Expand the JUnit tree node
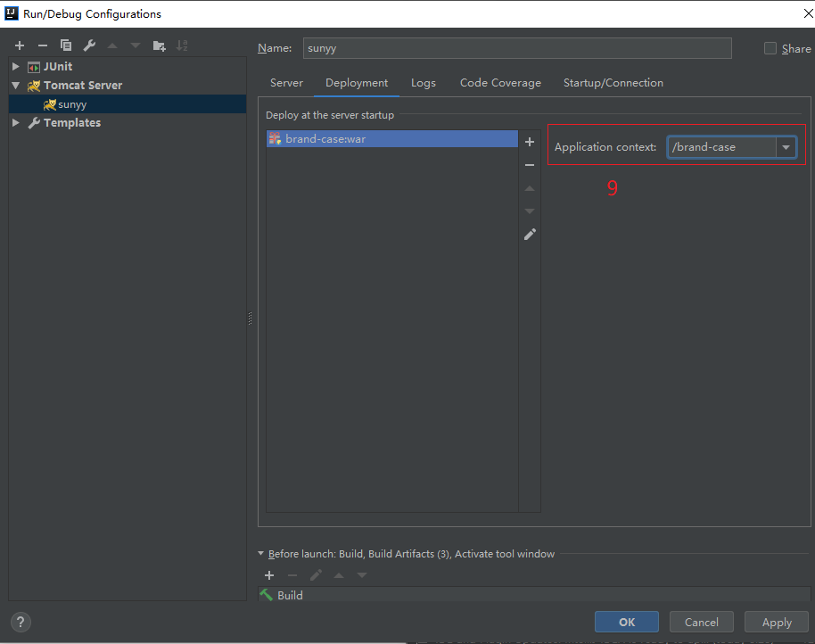Viewport: 815px width, 644px height. tap(15, 67)
